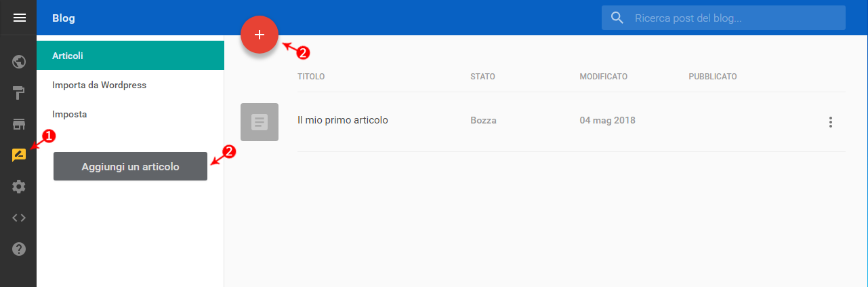
Task: Open the help question mark icon
Action: coord(19,249)
